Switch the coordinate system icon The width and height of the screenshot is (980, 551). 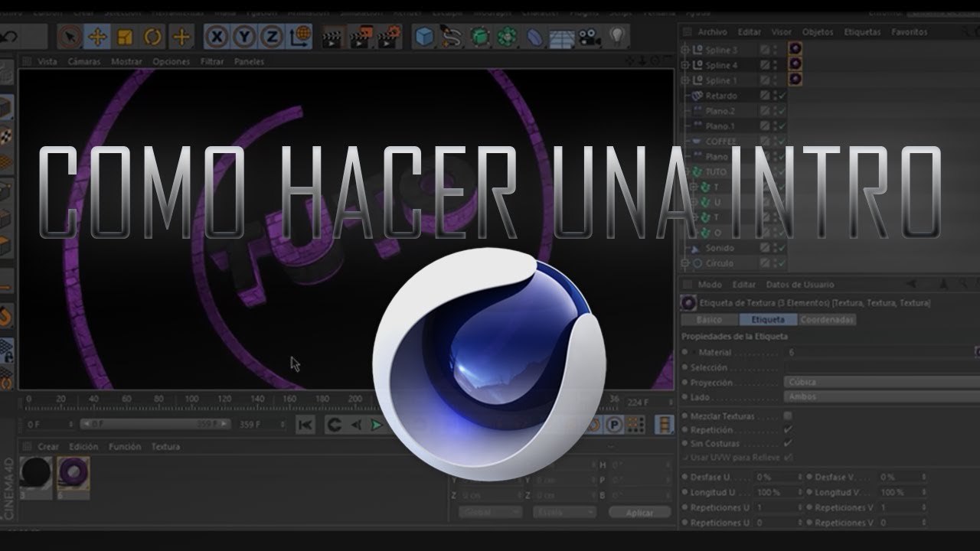pos(301,36)
